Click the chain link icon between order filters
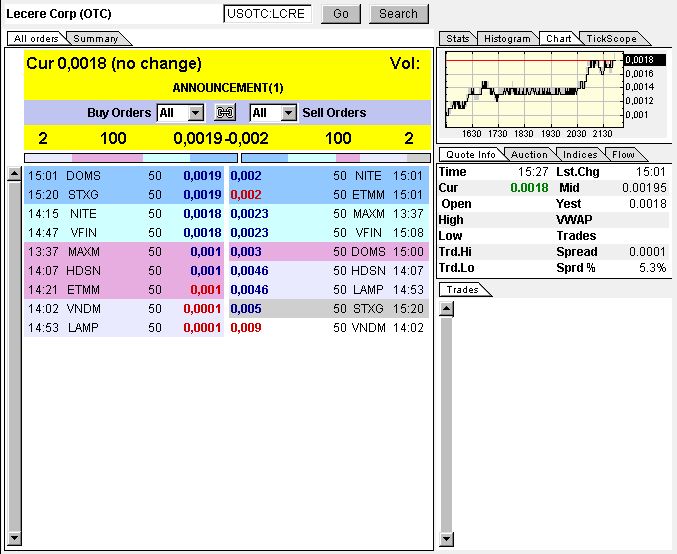Screen dimensions: 677x554 tap(226, 113)
